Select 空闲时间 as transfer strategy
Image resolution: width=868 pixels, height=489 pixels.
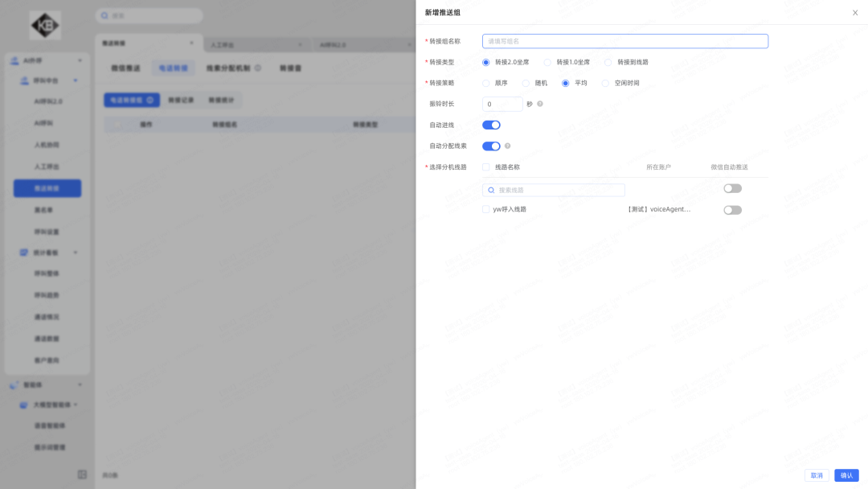click(606, 83)
